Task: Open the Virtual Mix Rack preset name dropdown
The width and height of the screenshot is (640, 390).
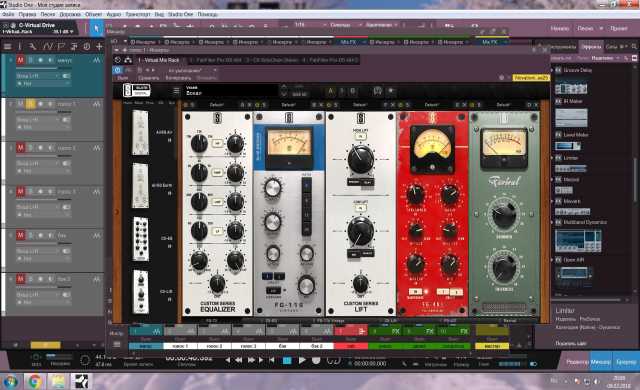Action: (231, 91)
